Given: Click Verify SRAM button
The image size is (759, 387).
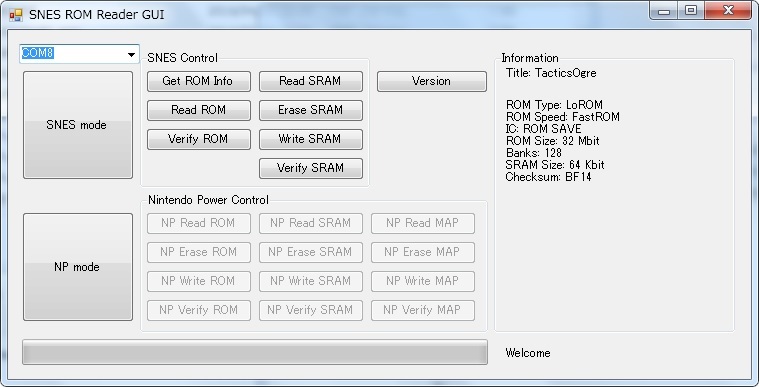Looking at the screenshot, I should click(x=311, y=169).
